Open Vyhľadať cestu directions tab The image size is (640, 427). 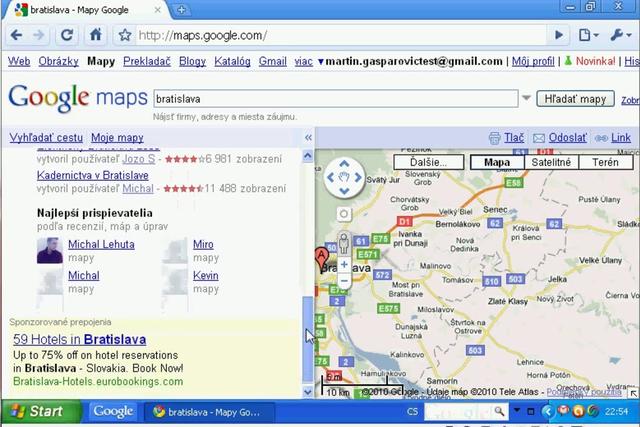coord(46,138)
